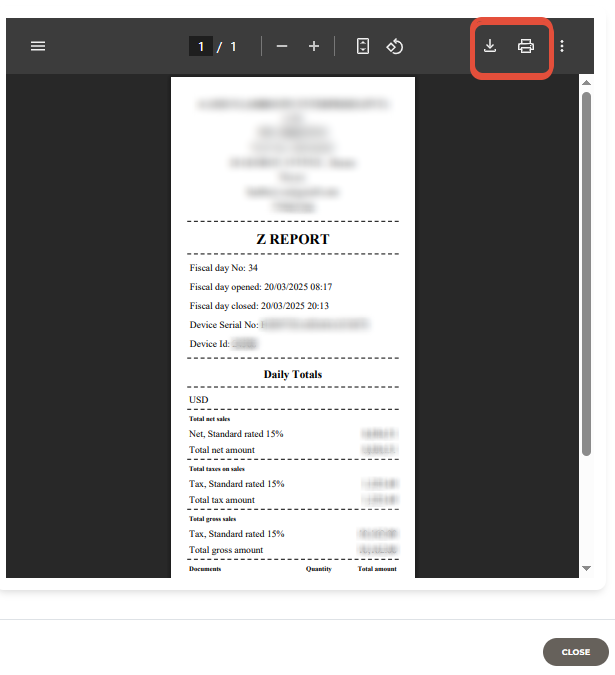Zoom in with the plus icon
615x675 pixels.
(314, 46)
